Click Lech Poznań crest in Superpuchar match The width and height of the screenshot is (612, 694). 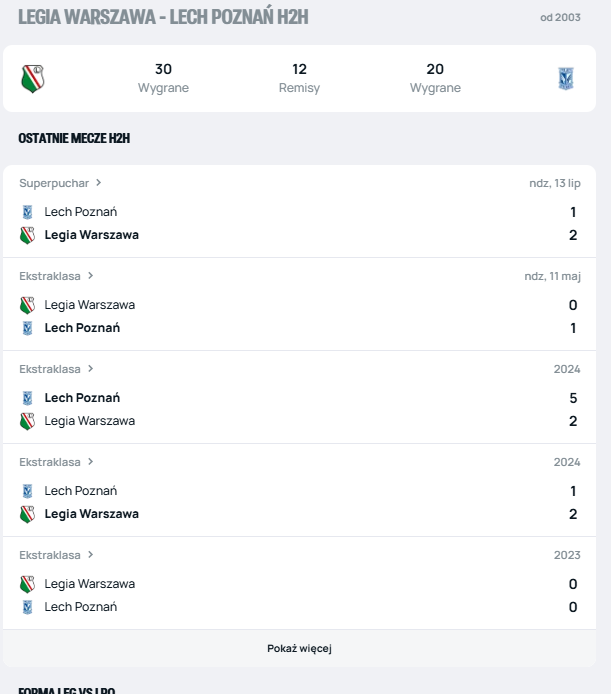27,212
